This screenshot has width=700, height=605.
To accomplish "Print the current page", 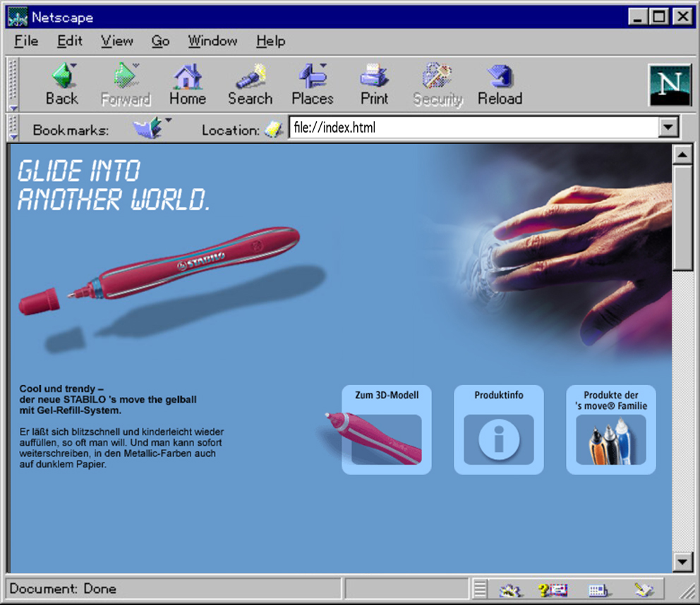I will [x=374, y=84].
